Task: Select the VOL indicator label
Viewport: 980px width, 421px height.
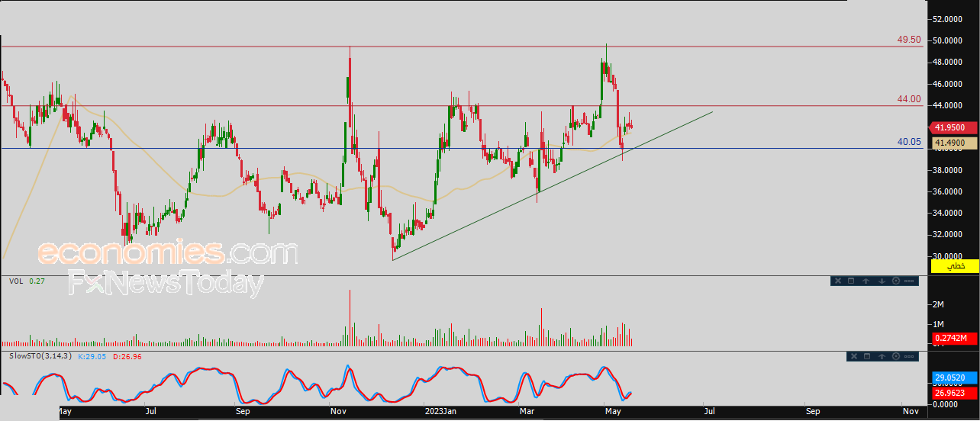Action: pyautogui.click(x=16, y=281)
